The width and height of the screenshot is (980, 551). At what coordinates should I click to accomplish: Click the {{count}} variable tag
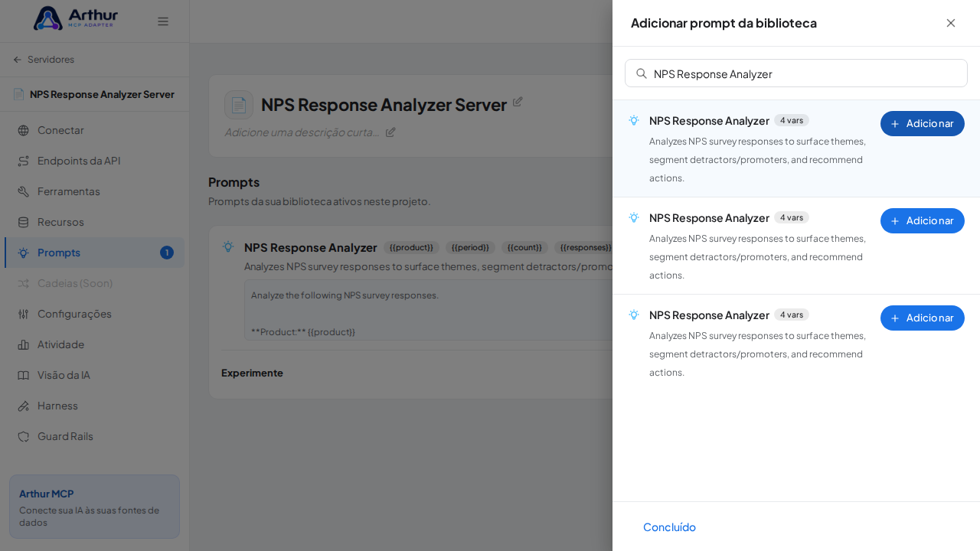pyautogui.click(x=524, y=247)
